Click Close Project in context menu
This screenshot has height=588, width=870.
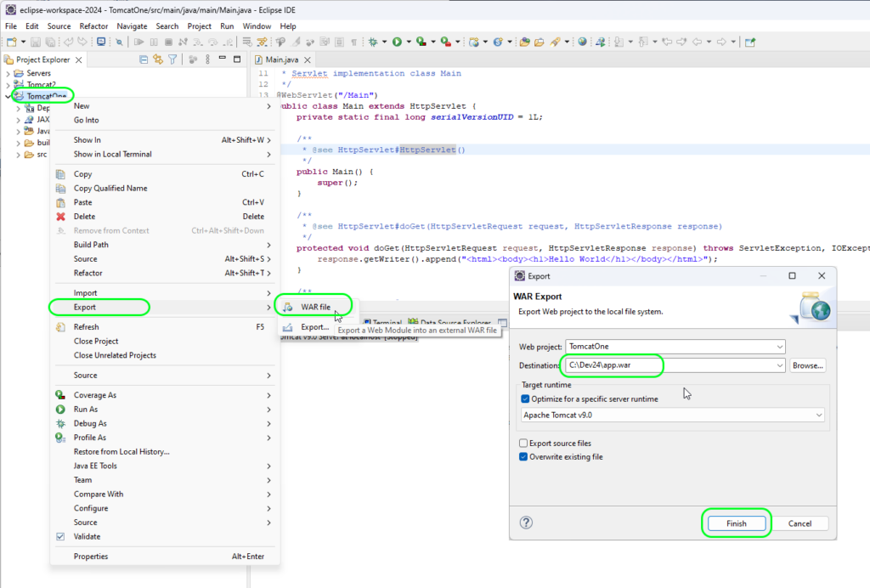click(165, 341)
